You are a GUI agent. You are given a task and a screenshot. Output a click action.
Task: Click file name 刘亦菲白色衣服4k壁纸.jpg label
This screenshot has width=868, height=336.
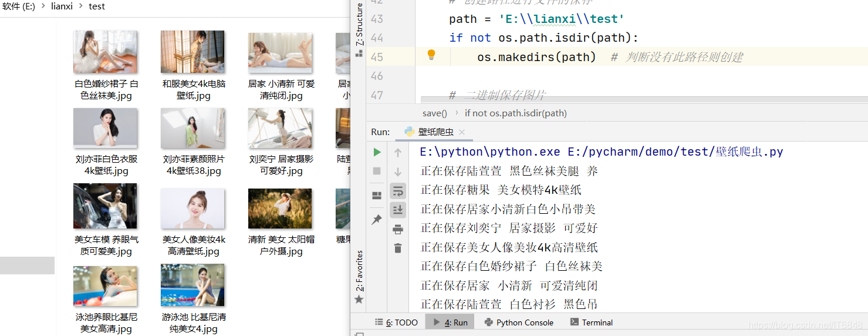[106, 165]
